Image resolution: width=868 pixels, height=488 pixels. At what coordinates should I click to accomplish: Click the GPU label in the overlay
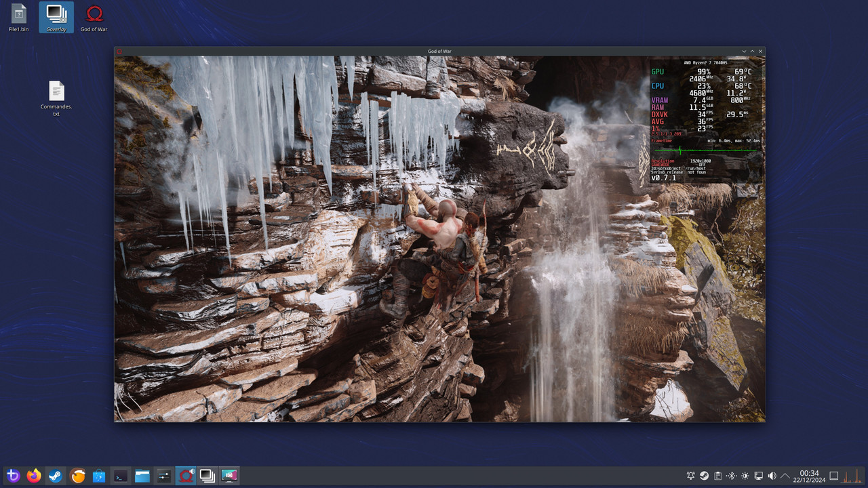658,71
